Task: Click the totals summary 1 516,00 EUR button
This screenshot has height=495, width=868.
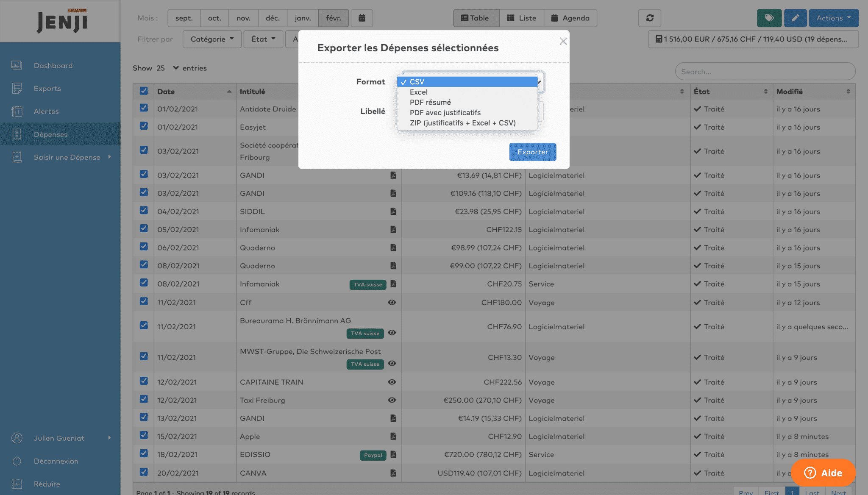Action: coord(753,39)
